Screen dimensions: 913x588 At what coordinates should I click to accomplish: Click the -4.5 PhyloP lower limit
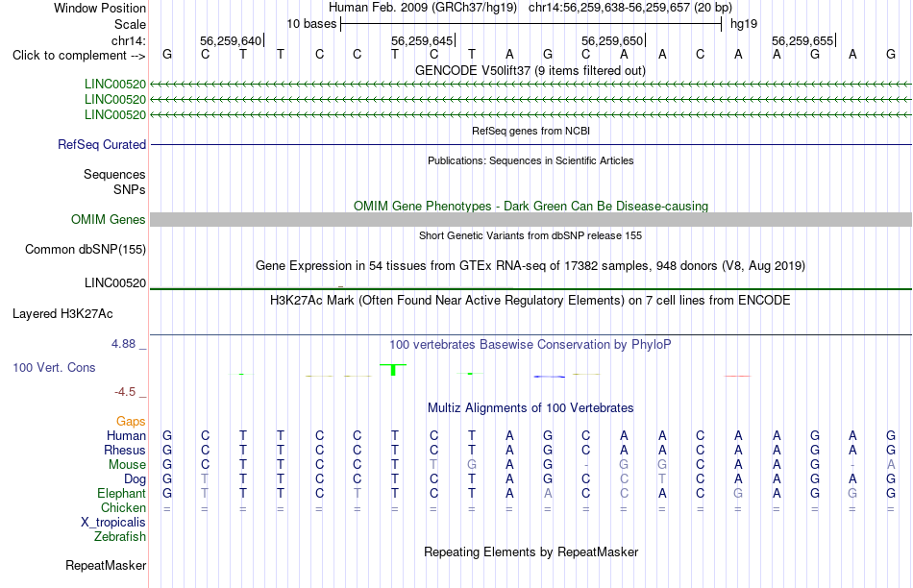(x=125, y=392)
